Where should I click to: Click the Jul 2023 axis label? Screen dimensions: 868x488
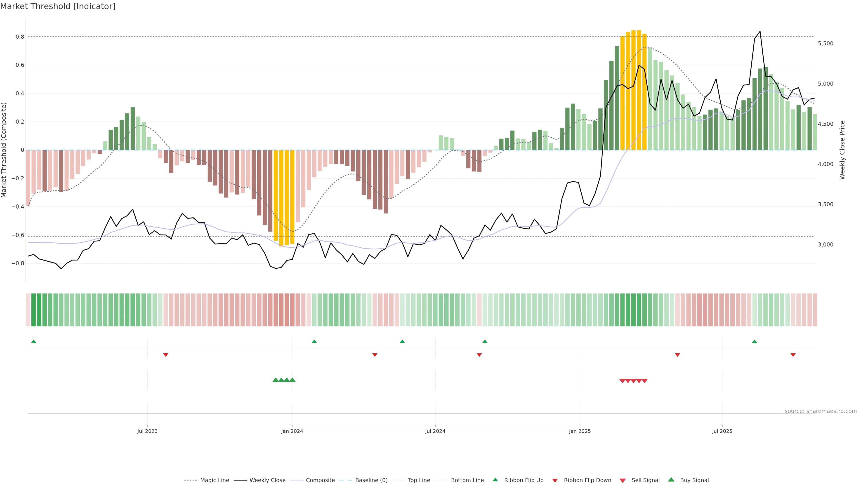[x=147, y=431]
